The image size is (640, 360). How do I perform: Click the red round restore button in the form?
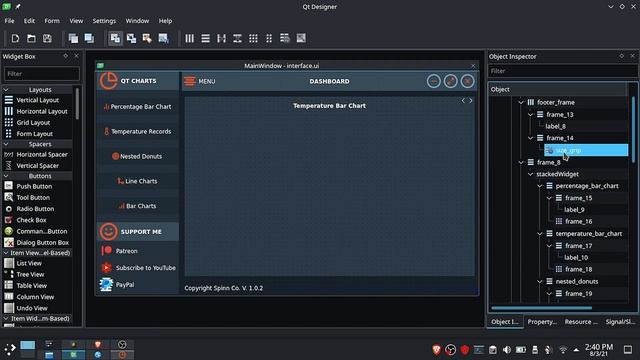[x=451, y=81]
